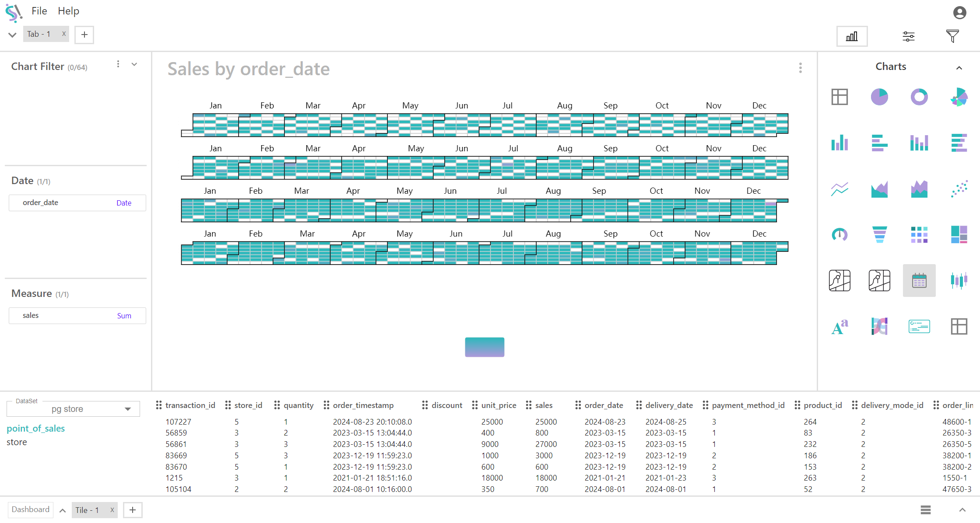Select the scatter plot chart icon
This screenshot has height=523, width=980.
pyautogui.click(x=959, y=189)
